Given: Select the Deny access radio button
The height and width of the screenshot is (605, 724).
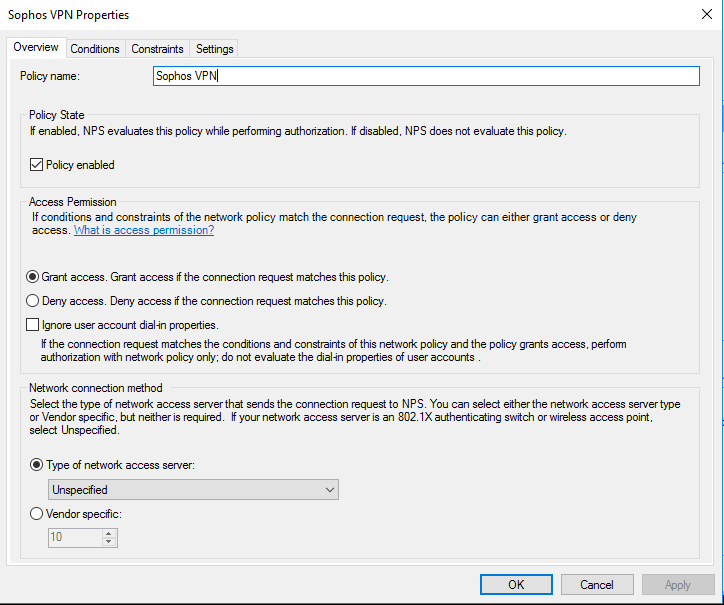Looking at the screenshot, I should pyautogui.click(x=32, y=301).
